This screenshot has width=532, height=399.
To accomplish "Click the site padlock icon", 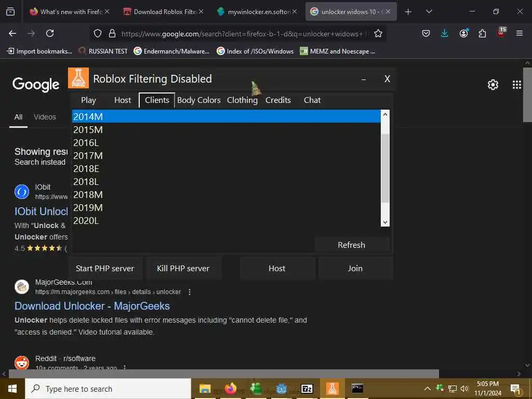I will click(x=112, y=33).
